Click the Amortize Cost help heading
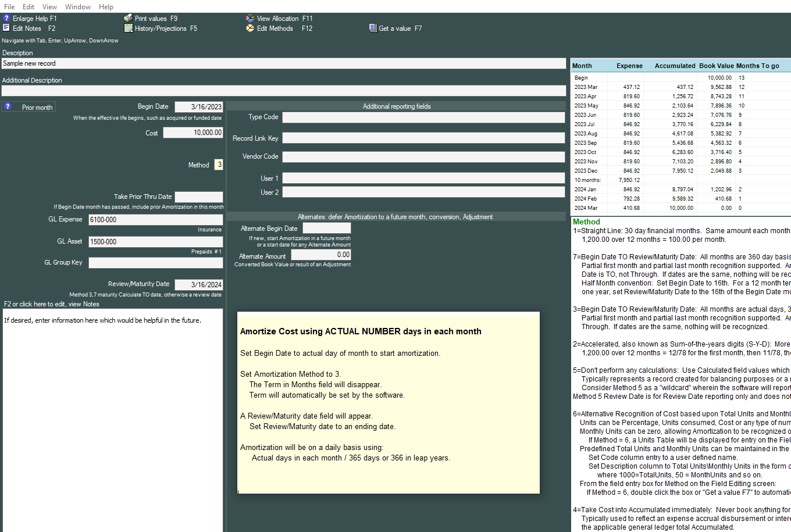Viewport: 791px width, 532px height. click(361, 331)
